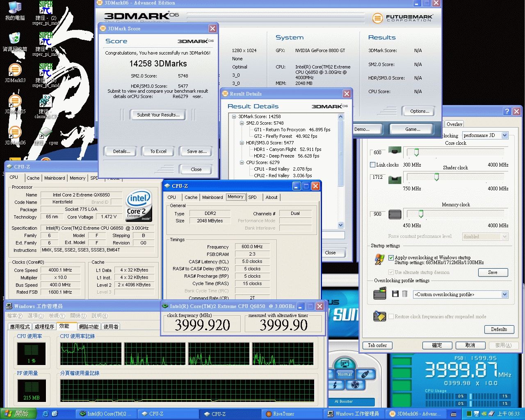Select GT1 - Return To Proxycon result row
This screenshot has width=525, height=420.
[x=292, y=130]
